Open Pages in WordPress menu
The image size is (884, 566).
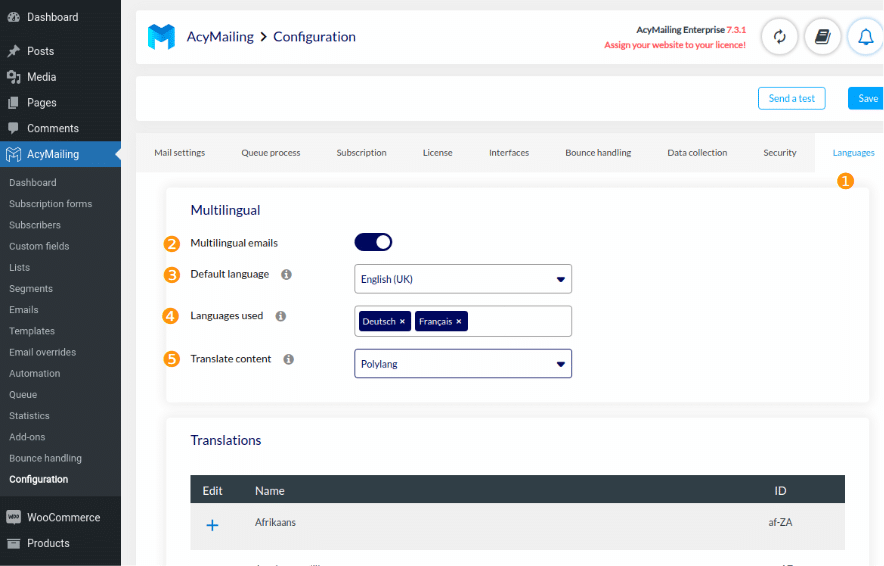(x=42, y=103)
